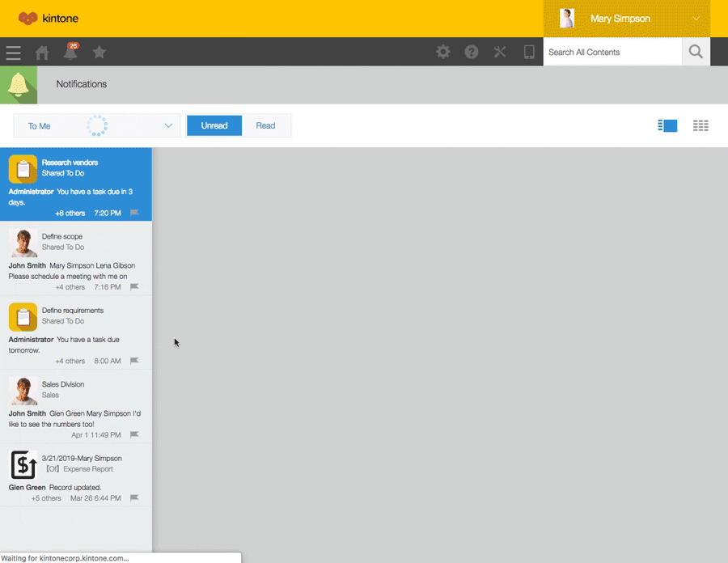Click the help question mark icon

(x=472, y=52)
